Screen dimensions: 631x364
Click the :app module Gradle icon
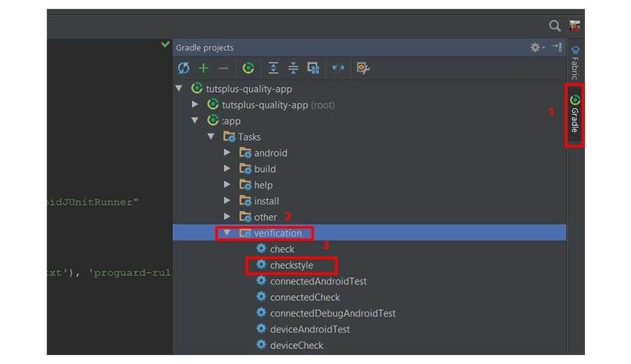213,120
